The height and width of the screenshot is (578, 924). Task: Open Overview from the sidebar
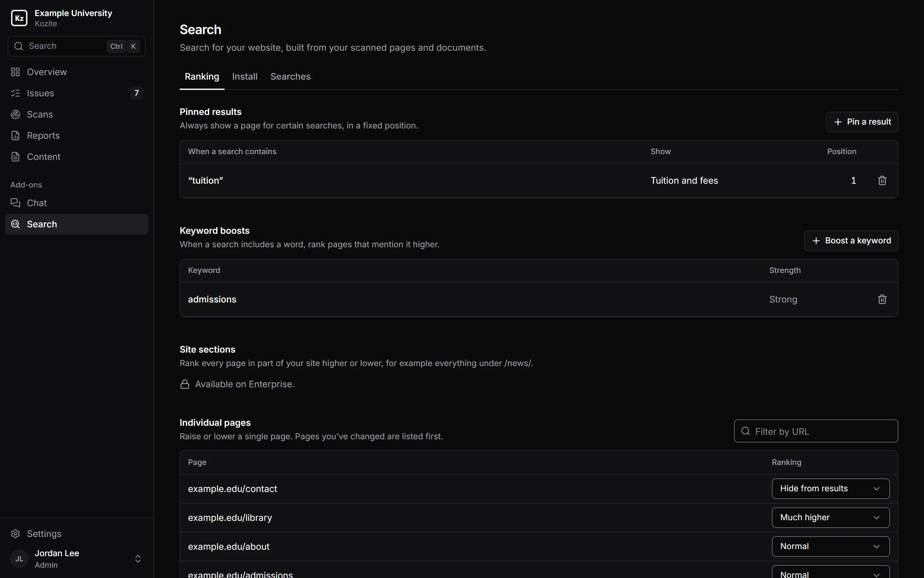coord(76,72)
